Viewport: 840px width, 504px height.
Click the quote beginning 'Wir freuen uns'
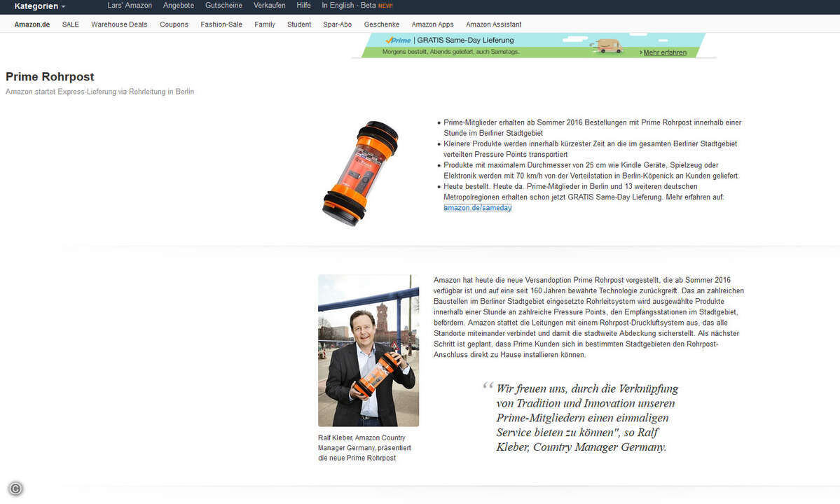point(586,418)
